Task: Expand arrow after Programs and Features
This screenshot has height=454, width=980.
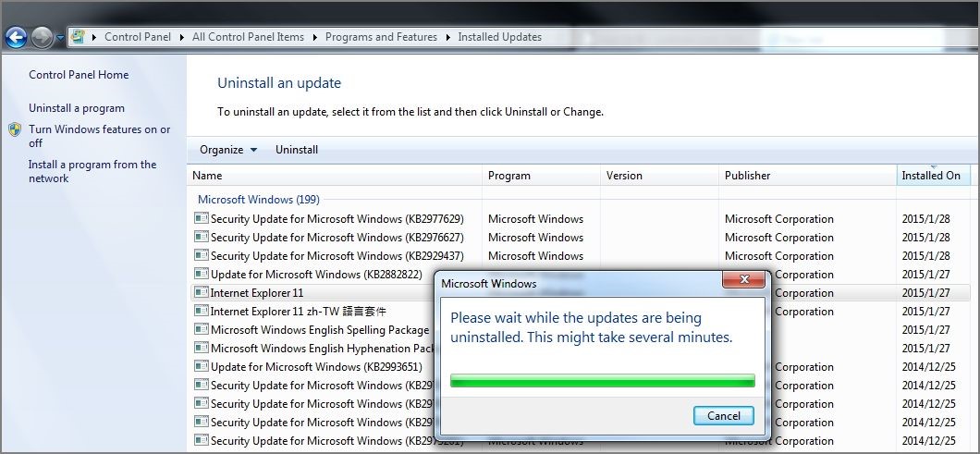Action: 448,38
